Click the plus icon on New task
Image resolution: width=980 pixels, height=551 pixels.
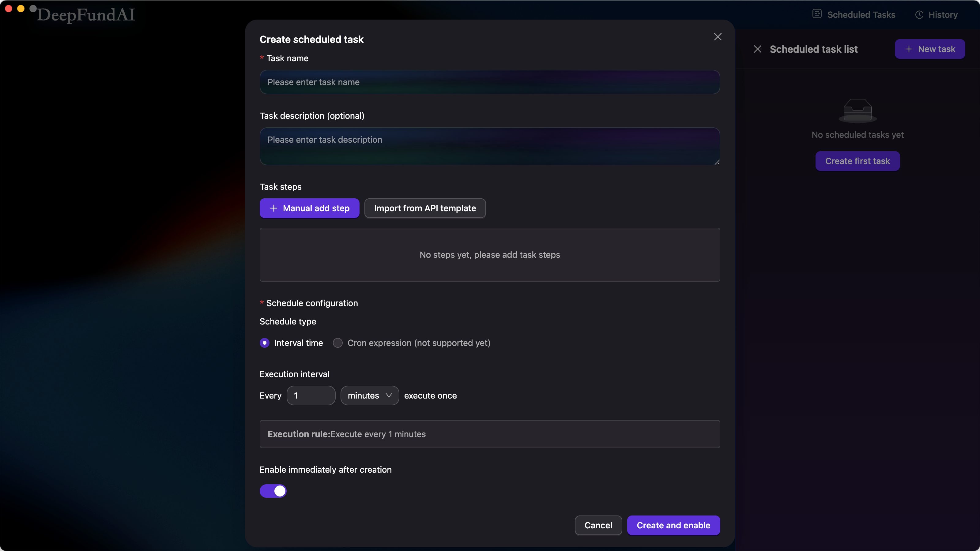click(909, 49)
